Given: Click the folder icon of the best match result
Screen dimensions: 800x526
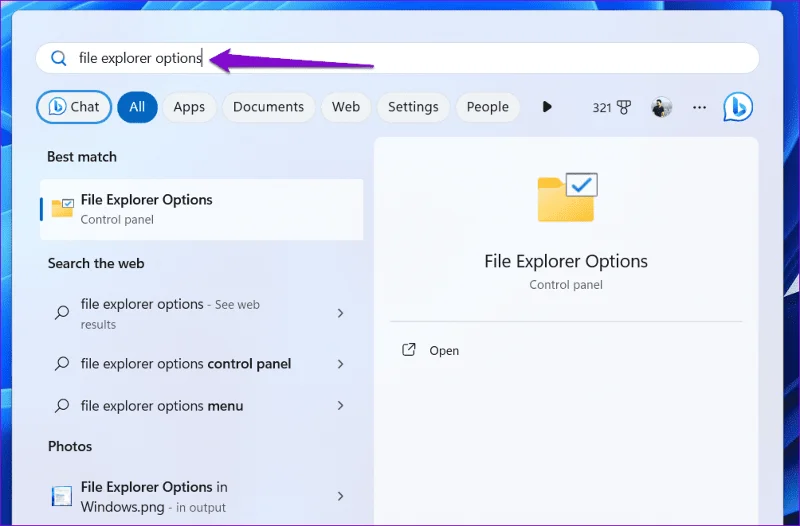Looking at the screenshot, I should coord(62,208).
